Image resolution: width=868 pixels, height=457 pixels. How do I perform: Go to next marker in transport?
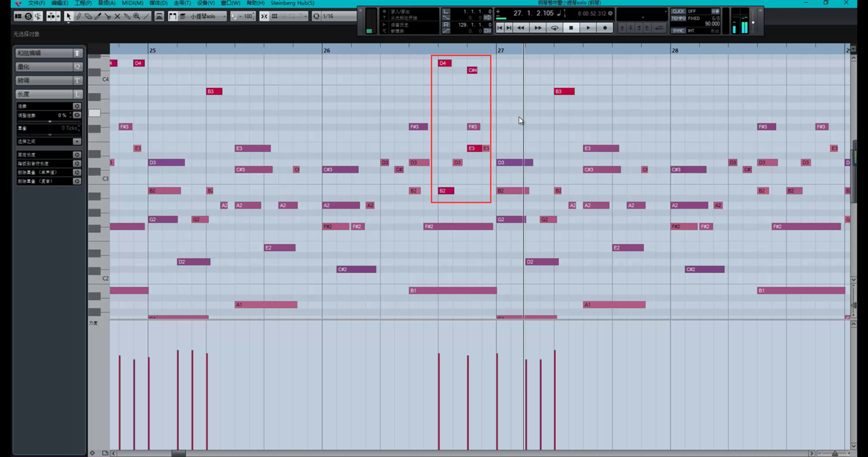tap(509, 28)
